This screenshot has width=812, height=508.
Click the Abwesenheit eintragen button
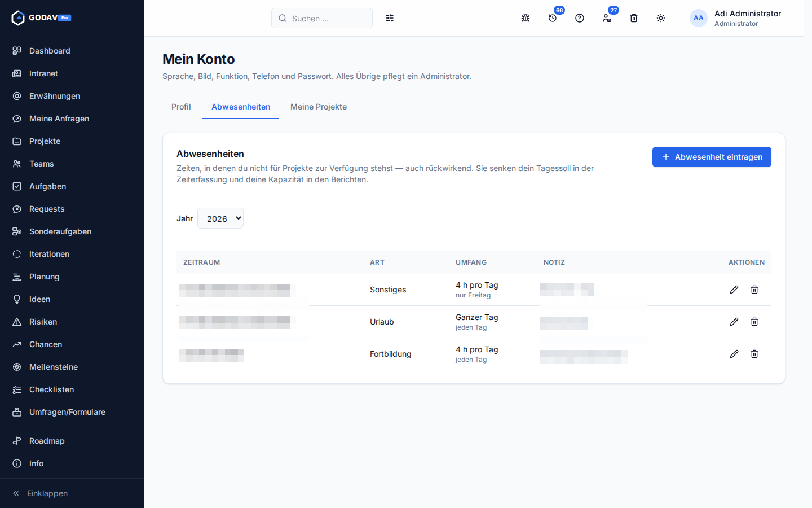712,157
